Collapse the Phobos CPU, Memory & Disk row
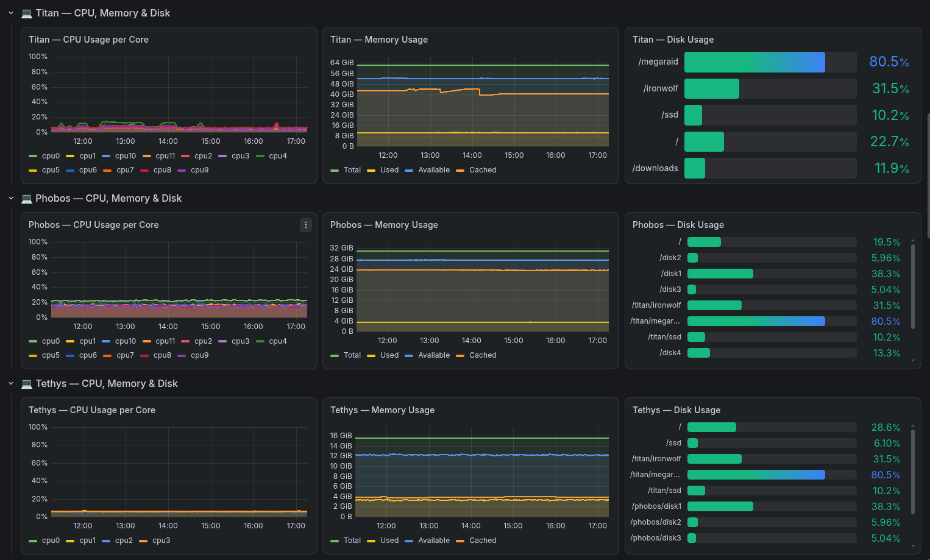930x560 pixels. [x=11, y=198]
